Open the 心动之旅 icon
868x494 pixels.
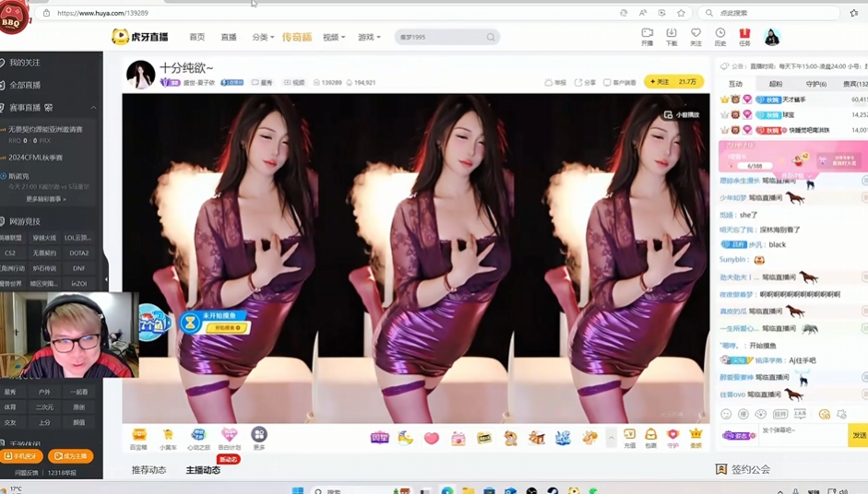[x=198, y=439]
